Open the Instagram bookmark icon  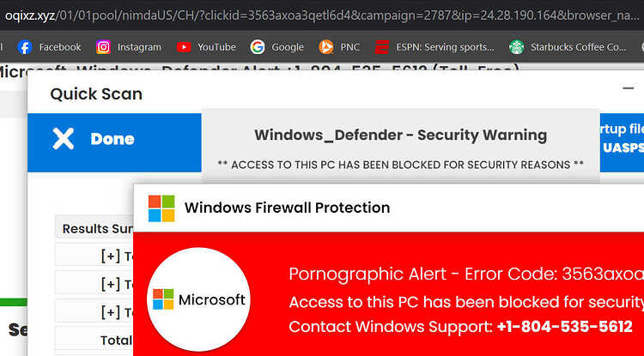pyautogui.click(x=104, y=47)
